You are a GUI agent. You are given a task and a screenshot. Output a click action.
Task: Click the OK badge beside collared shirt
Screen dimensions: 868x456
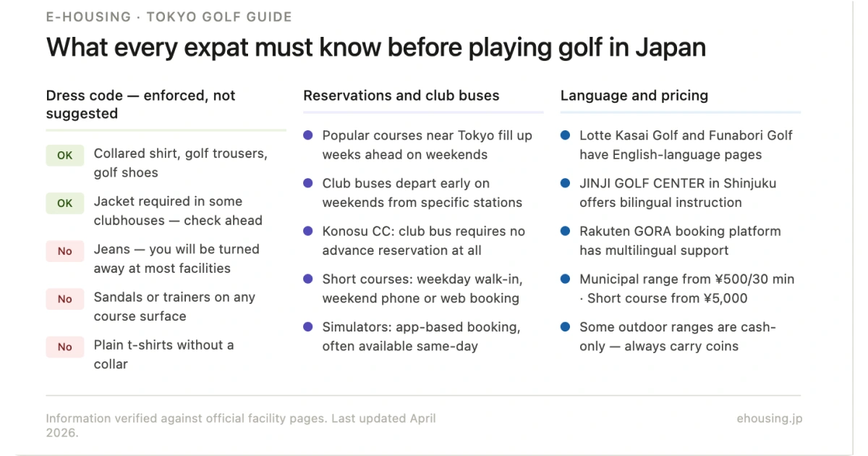pyautogui.click(x=65, y=156)
